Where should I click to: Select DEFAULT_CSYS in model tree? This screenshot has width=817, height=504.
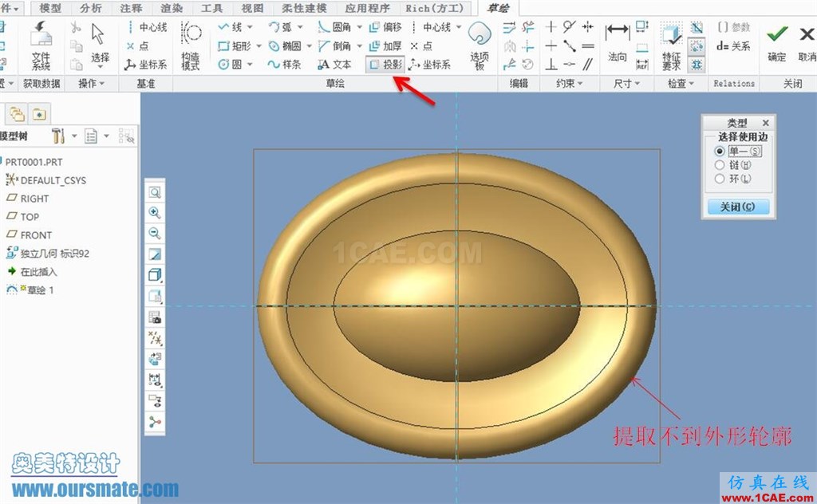pyautogui.click(x=45, y=180)
